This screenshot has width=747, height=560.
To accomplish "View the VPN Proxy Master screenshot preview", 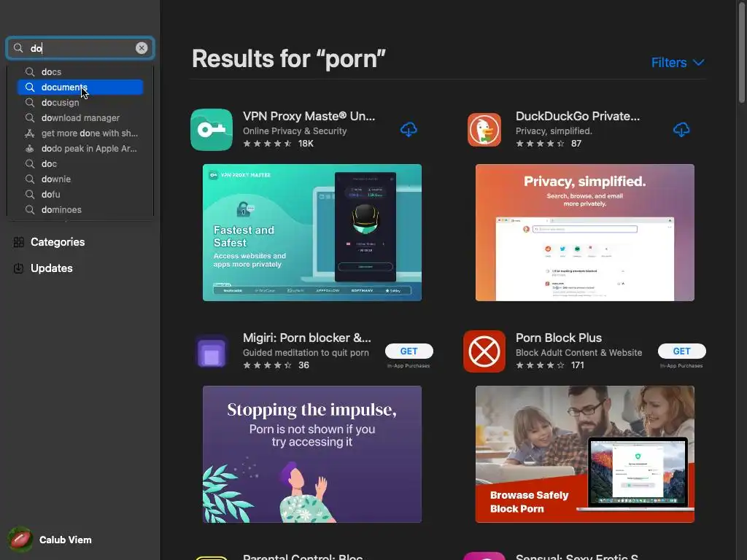I will [312, 233].
